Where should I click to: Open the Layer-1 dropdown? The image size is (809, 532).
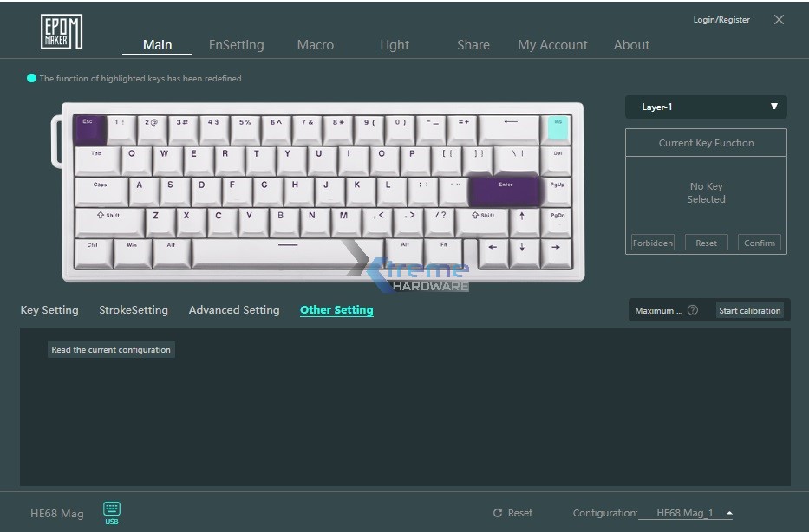tap(706, 107)
